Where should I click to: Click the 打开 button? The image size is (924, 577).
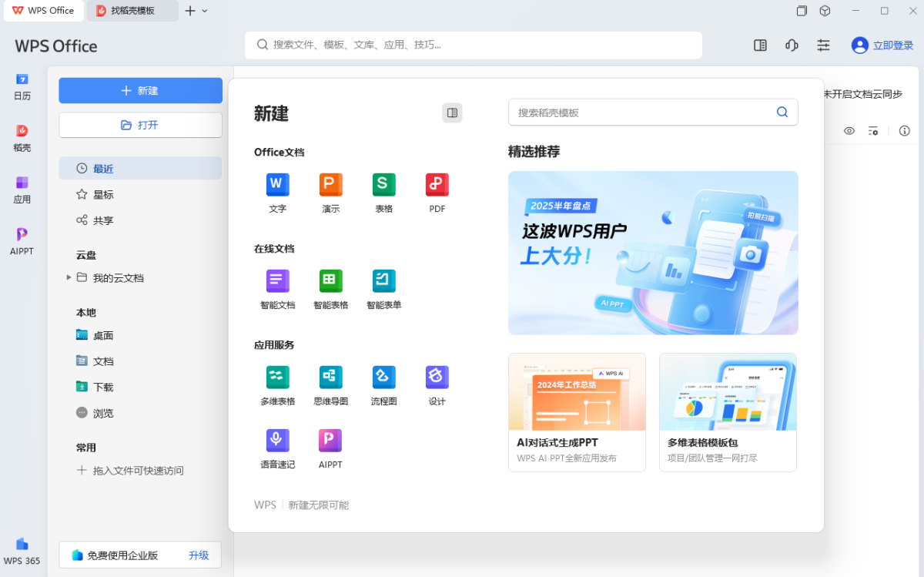tap(140, 125)
